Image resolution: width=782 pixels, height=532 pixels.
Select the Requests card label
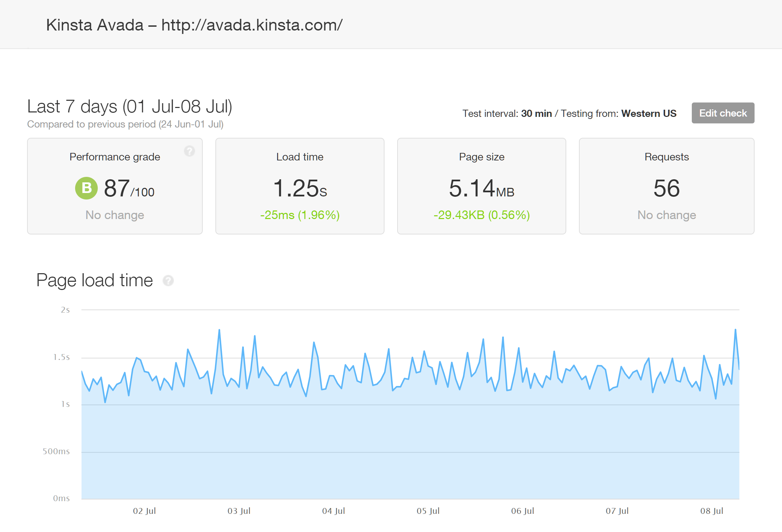coord(666,157)
